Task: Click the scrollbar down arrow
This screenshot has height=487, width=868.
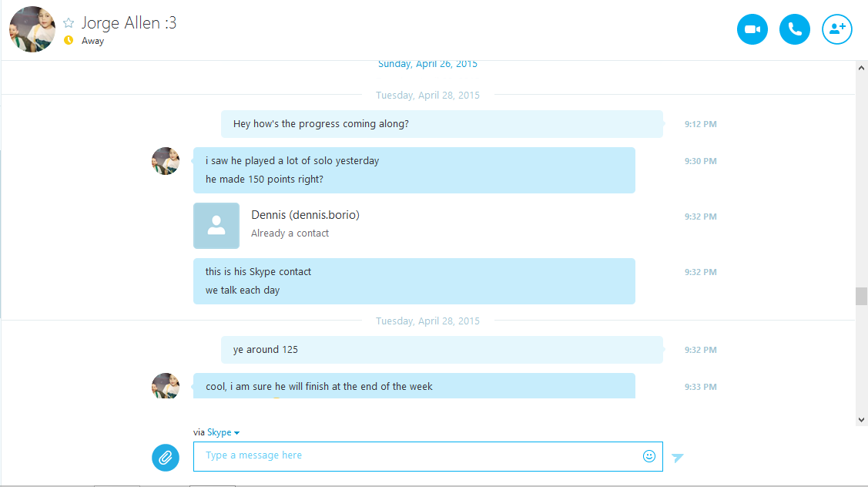Action: (861, 420)
